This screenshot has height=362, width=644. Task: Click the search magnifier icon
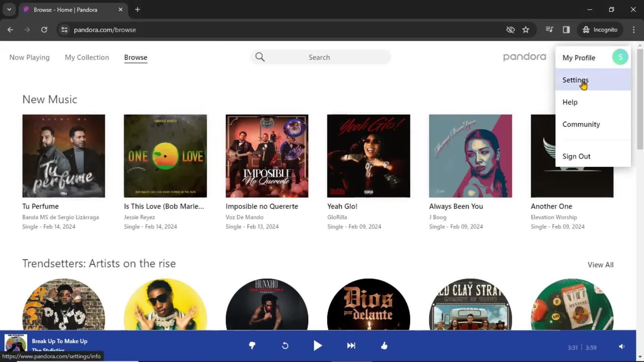coord(260,57)
